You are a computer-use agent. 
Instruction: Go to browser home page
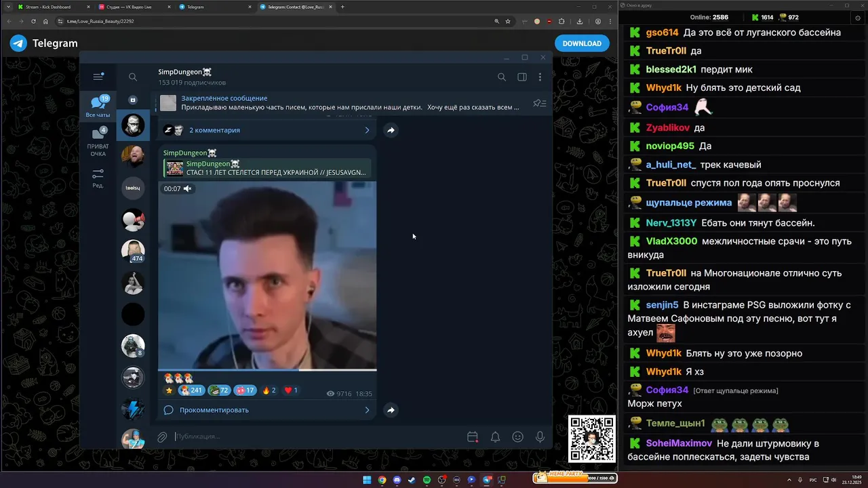point(45,21)
